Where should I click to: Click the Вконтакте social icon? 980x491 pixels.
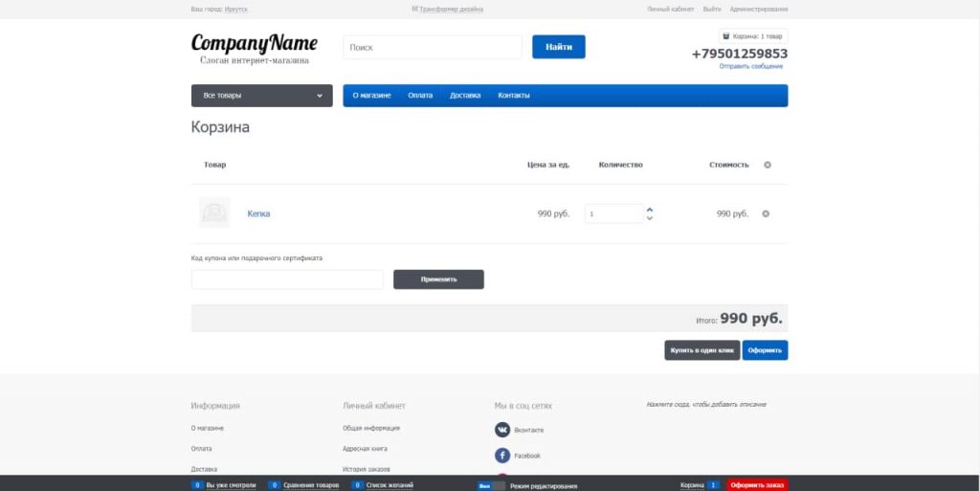coord(502,431)
